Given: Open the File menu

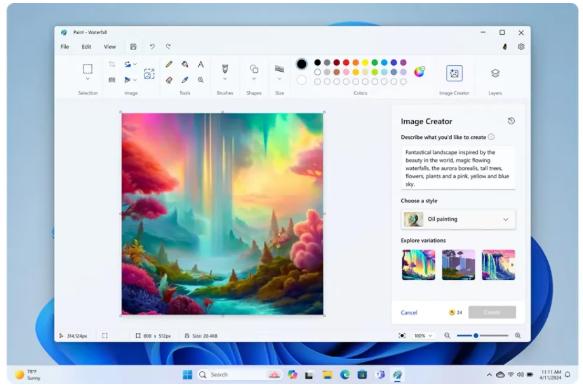Looking at the screenshot, I should [x=65, y=46].
